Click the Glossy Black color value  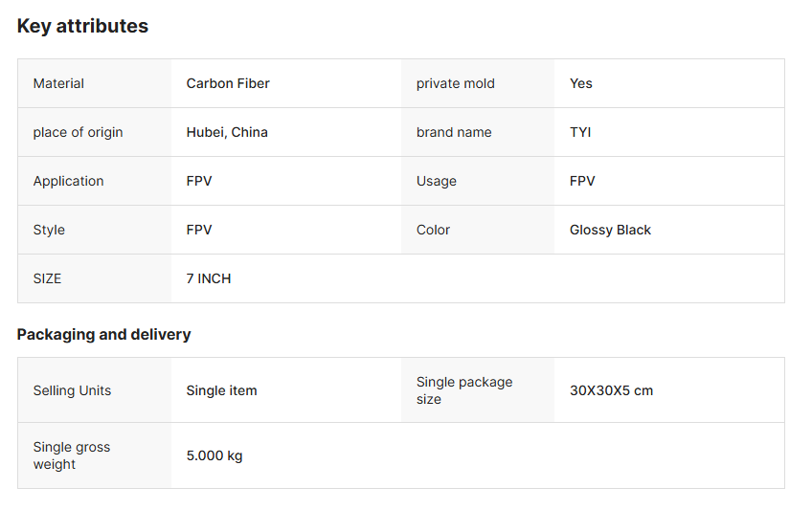(x=610, y=230)
